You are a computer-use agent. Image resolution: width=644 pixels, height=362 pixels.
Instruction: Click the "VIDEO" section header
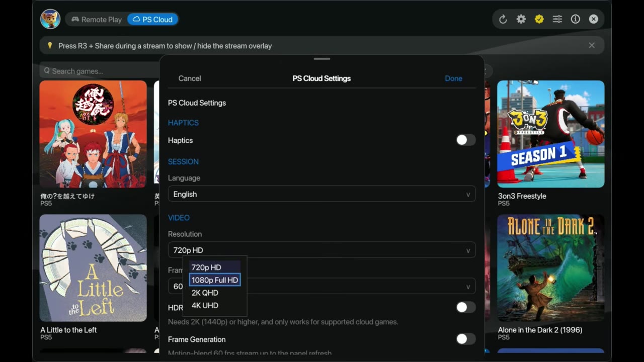tap(179, 218)
